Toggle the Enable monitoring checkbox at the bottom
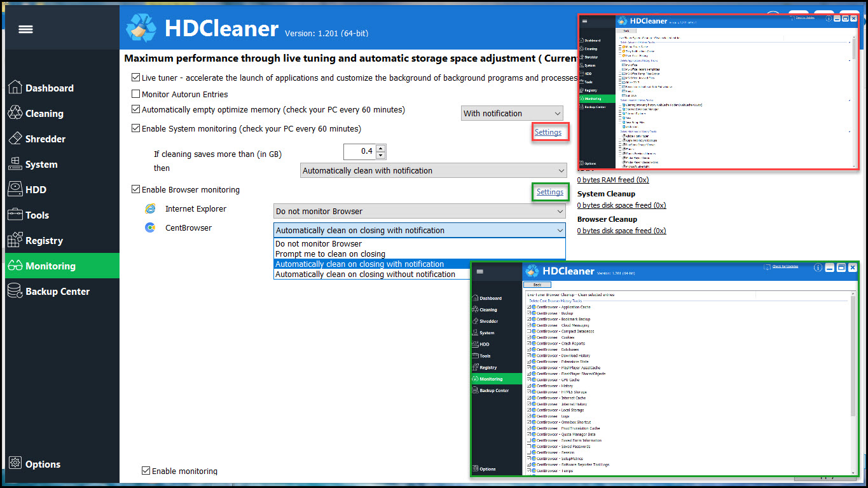This screenshot has height=488, width=868. pos(146,471)
